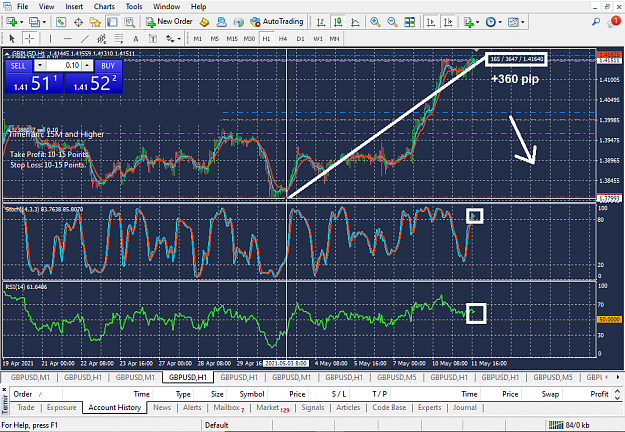Click the 0.10 volume input field
Screen dimensions: 625x432
coord(64,65)
